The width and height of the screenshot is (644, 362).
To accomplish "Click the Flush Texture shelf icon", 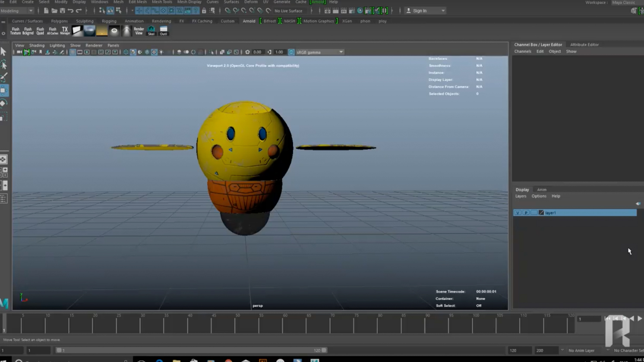I will 15,31.
